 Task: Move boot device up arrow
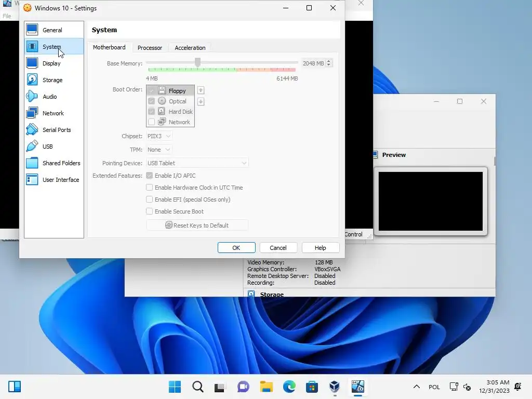[201, 90]
